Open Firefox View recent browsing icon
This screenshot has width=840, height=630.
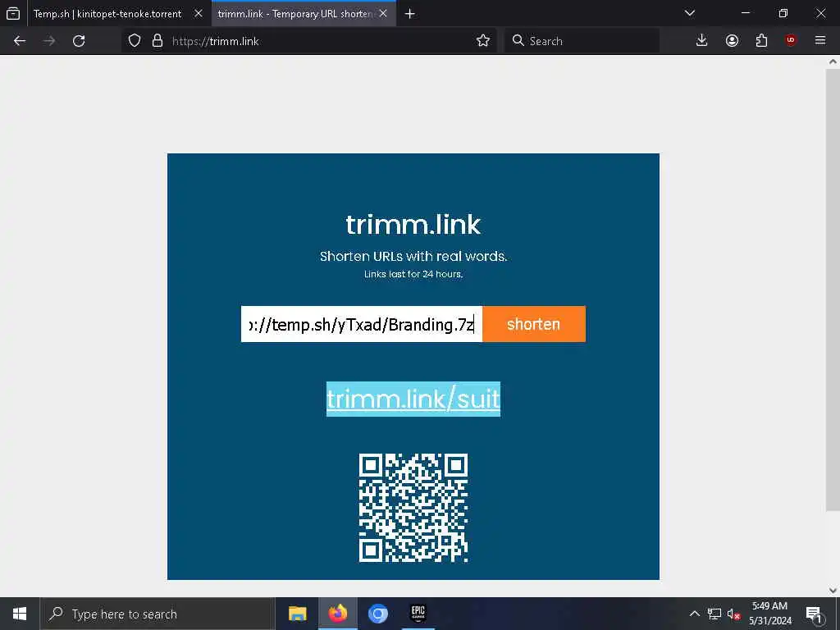[x=13, y=13]
